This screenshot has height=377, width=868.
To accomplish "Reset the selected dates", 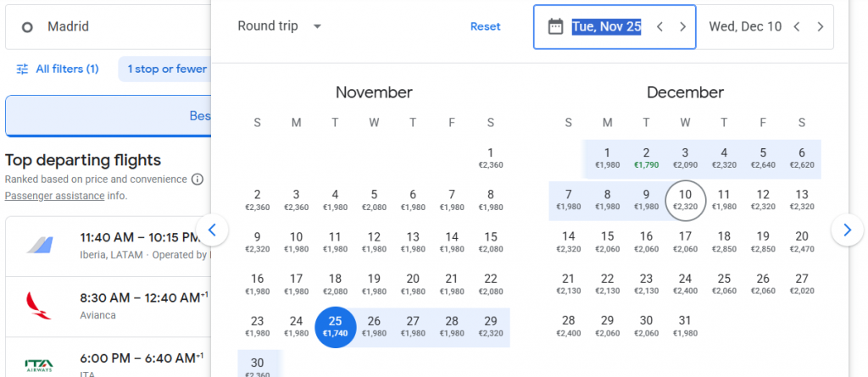I will click(x=486, y=26).
